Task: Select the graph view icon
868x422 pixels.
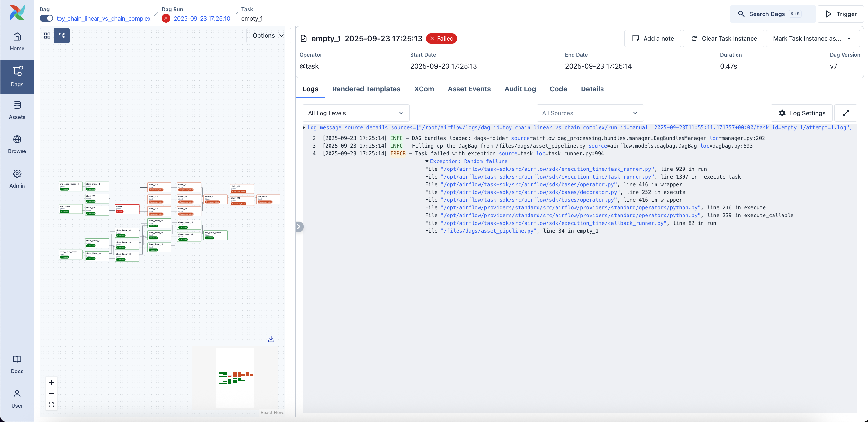Action: pyautogui.click(x=62, y=35)
